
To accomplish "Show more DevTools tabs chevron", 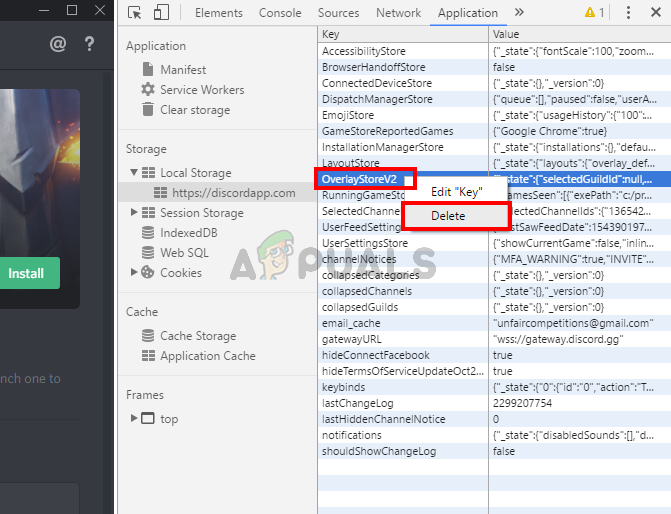I will coord(519,12).
